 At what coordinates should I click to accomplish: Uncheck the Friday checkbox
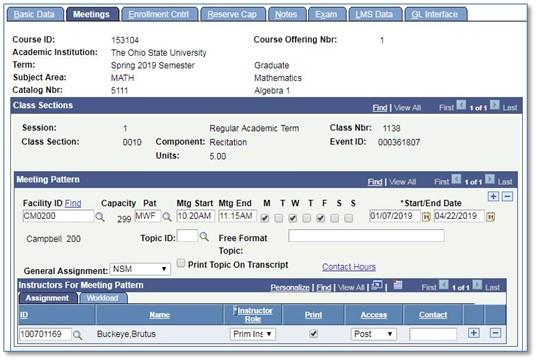[320, 218]
